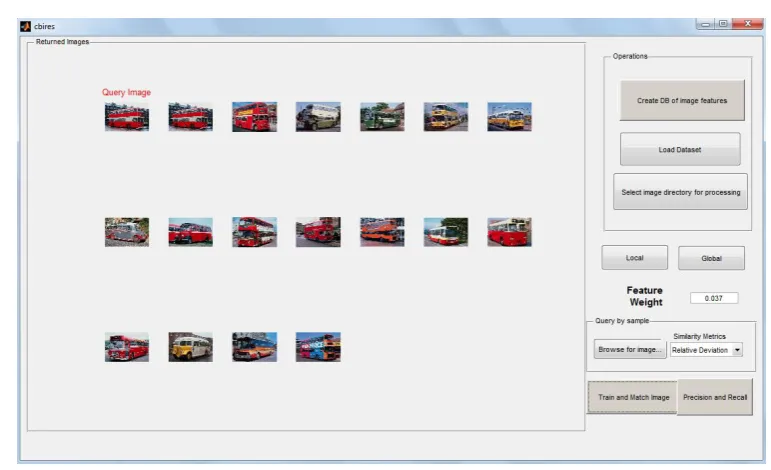The width and height of the screenshot is (771, 470).
Task: Select the yellow and white bus thumbnail
Action: tap(191, 347)
